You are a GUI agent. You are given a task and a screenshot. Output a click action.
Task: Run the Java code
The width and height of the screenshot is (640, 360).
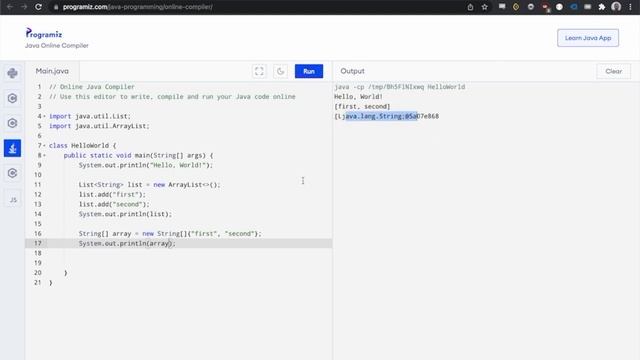[x=309, y=71]
